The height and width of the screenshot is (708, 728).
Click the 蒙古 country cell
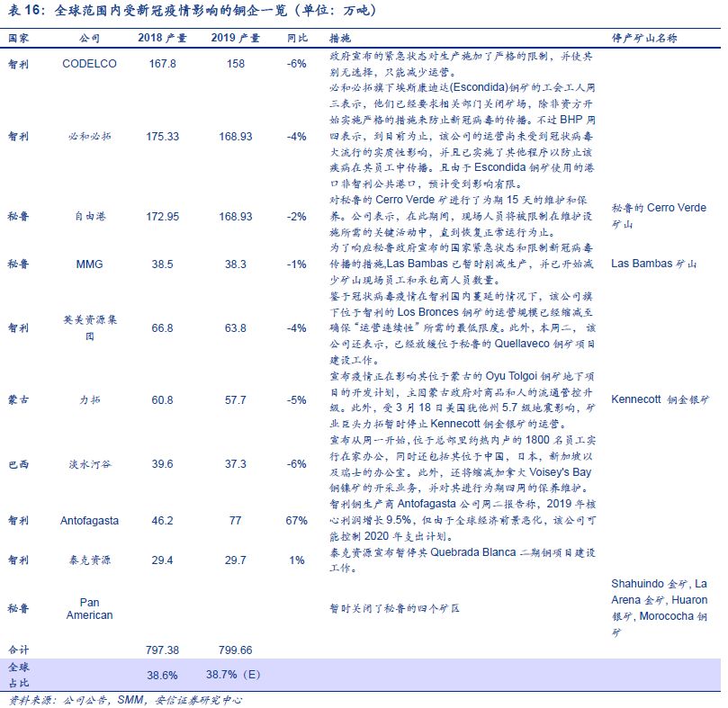pos(19,399)
